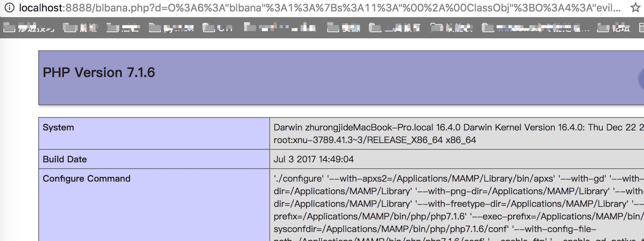Click the './configure' --with-apxs2 text line
Image resolution: width=644 pixels, height=241 pixels.
(459, 179)
